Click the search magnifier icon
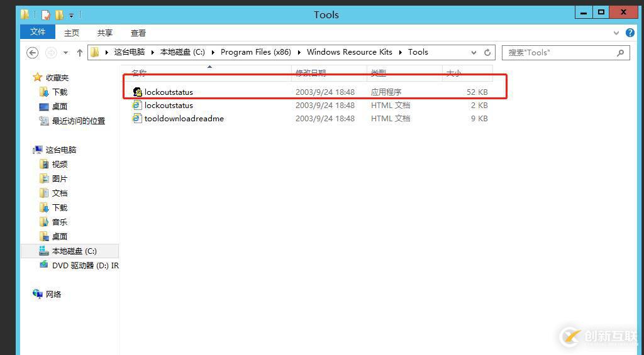Image resolution: width=644 pixels, height=355 pixels. (x=621, y=53)
